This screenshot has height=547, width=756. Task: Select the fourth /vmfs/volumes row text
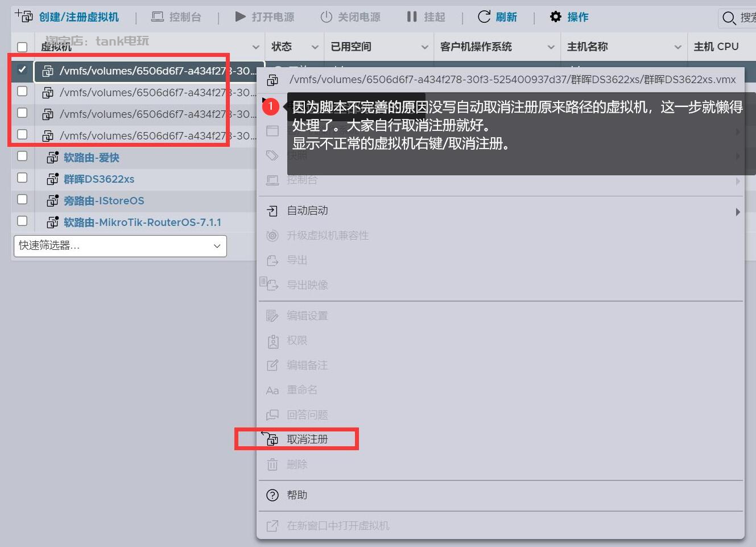[158, 136]
